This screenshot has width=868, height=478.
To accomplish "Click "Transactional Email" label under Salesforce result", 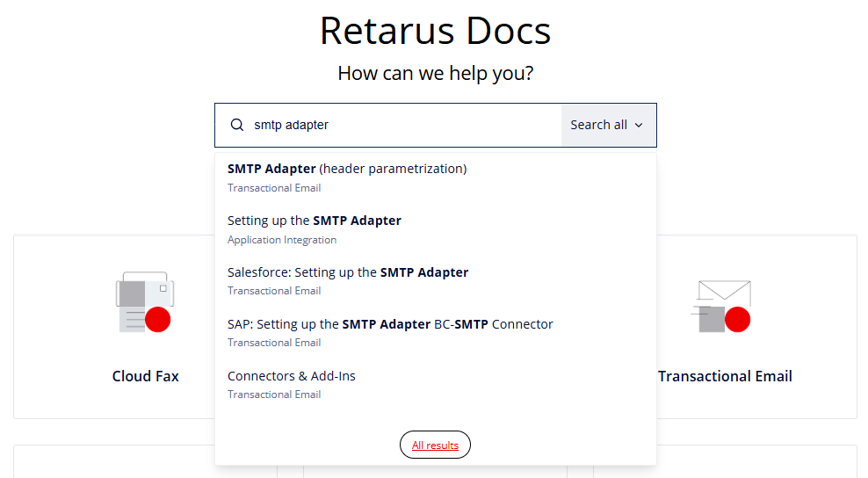I will point(274,291).
